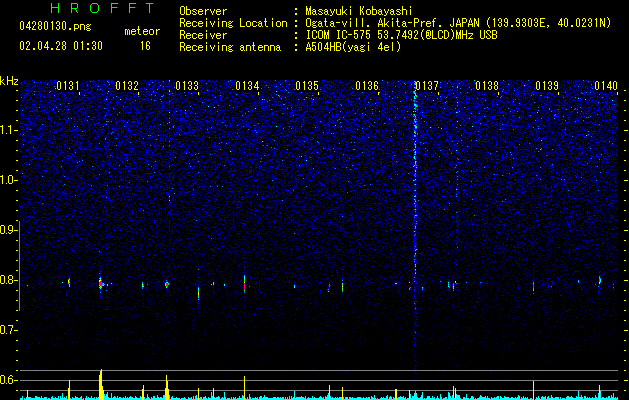The image size is (629, 400).
Task: Select the filename 04280130.png
Action: (x=55, y=26)
